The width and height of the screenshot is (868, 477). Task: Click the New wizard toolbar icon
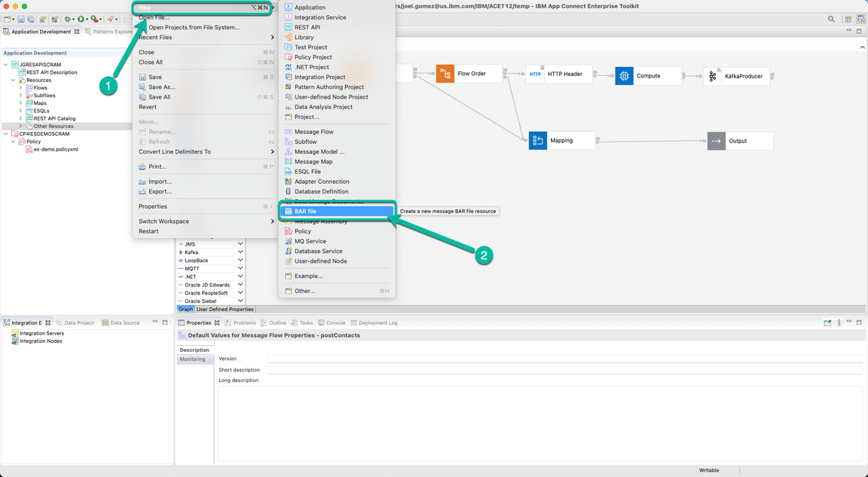(x=6, y=18)
